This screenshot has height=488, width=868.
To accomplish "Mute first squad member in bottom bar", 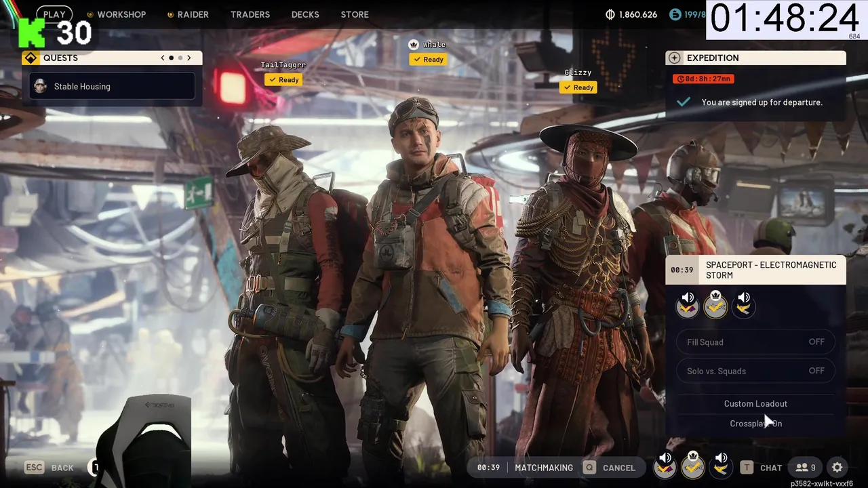I will [x=665, y=465].
